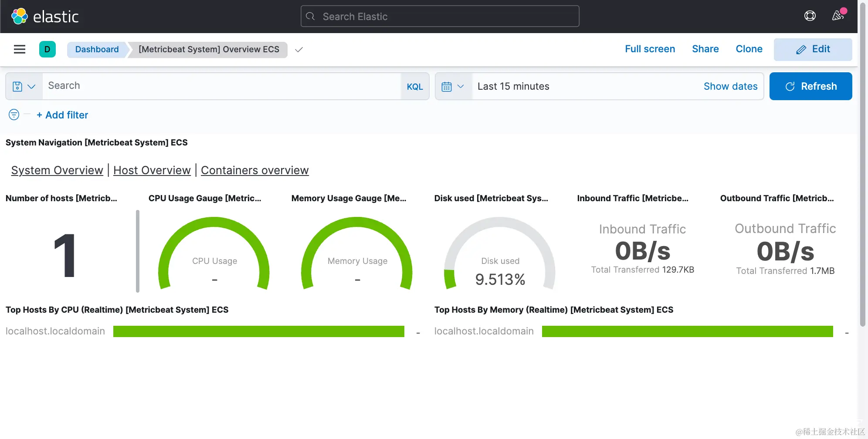Screen dimensions: 868x439
Task: Click the Top Hosts By CPU bar
Action: point(259,331)
